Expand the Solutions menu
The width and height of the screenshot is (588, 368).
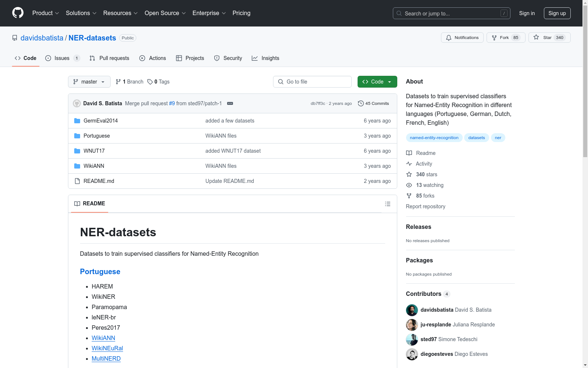(x=81, y=13)
